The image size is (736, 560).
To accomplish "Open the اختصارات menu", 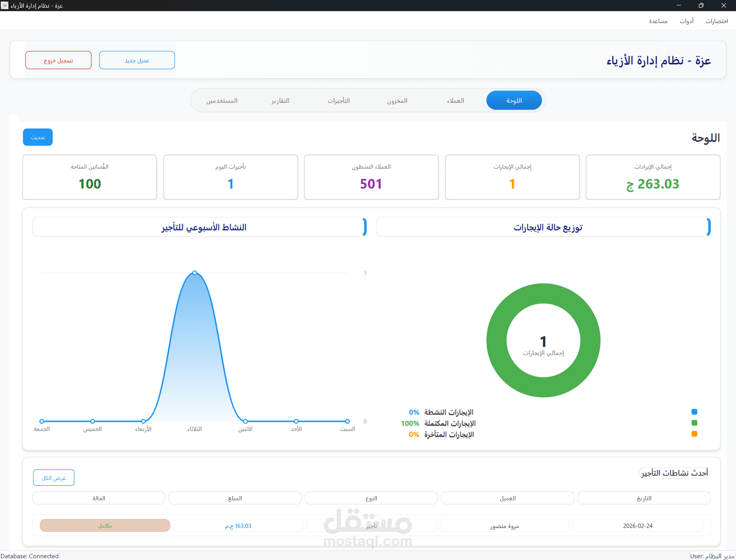I will coord(716,21).
